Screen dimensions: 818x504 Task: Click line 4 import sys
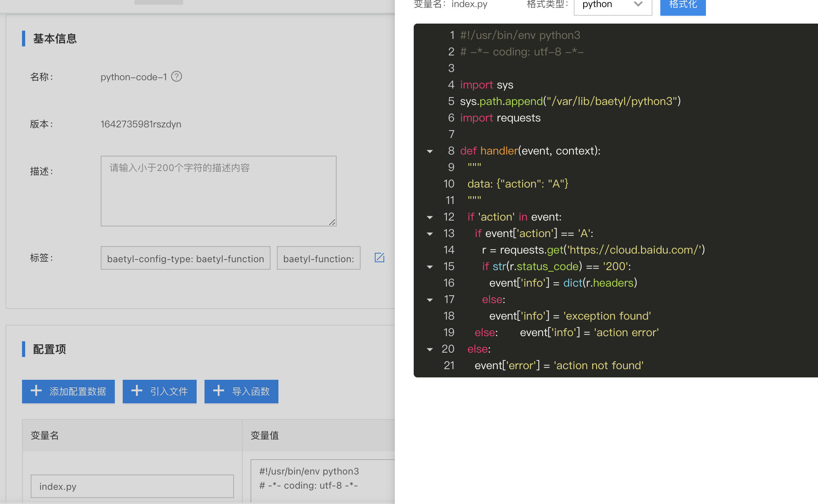tap(486, 85)
